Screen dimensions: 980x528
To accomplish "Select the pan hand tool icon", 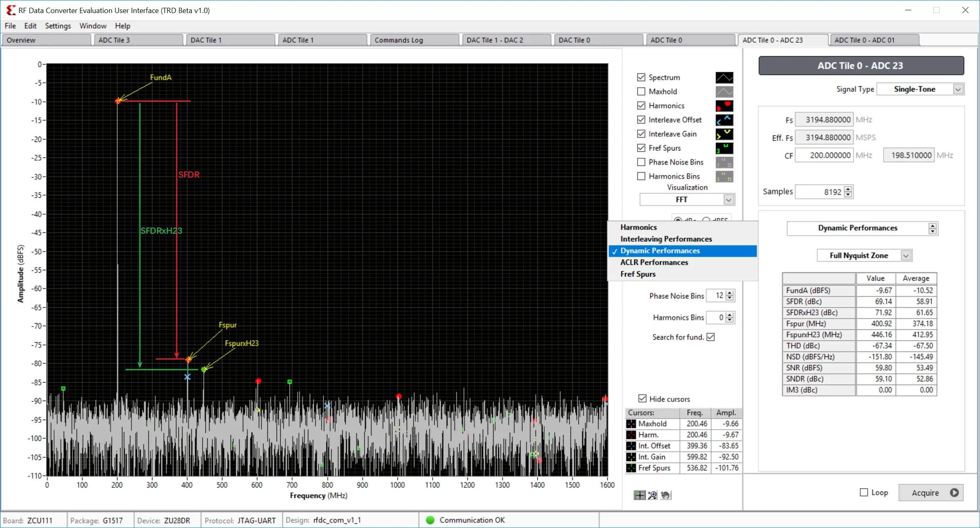I will coord(666,495).
